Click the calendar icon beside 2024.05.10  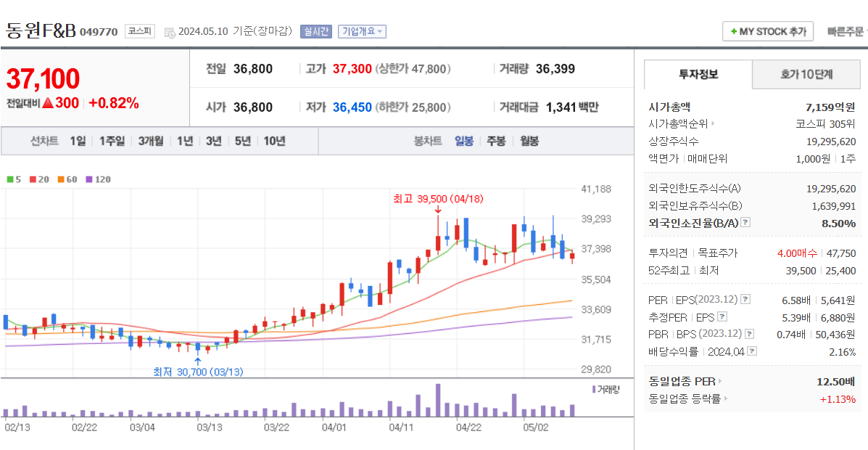click(170, 32)
